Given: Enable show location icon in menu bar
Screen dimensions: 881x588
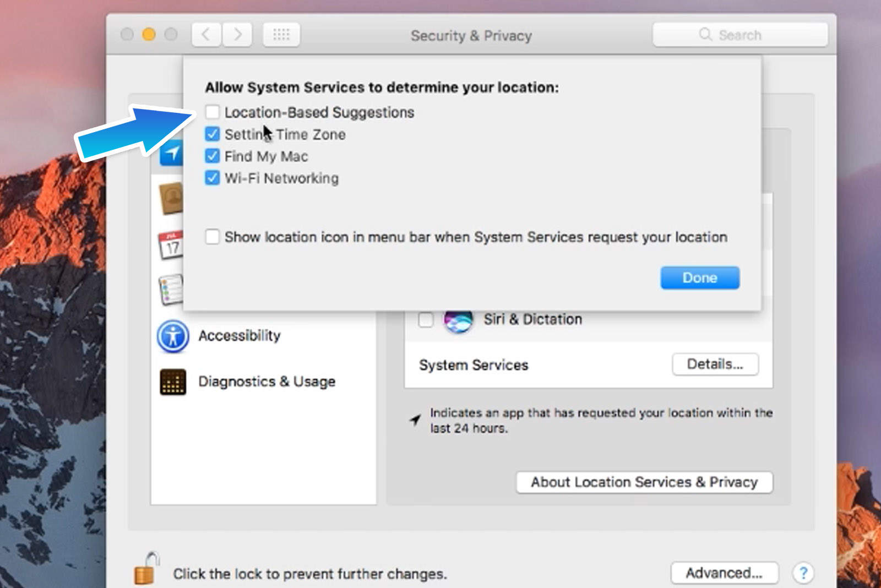Looking at the screenshot, I should [x=213, y=237].
